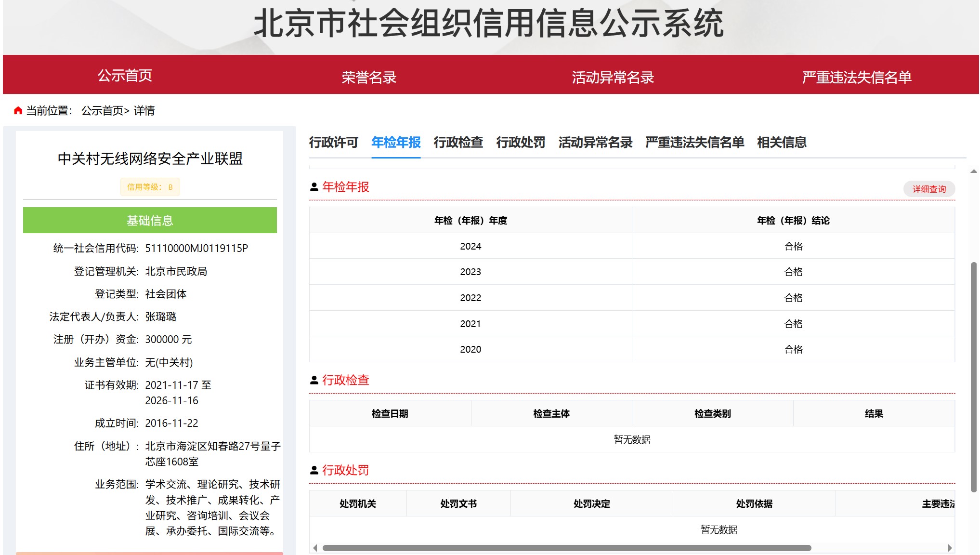
Task: Click the 年检（年报）结论 column header
Action: [x=793, y=220]
